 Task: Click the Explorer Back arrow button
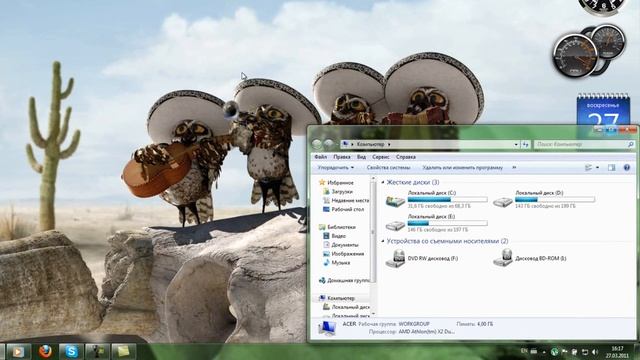317,144
